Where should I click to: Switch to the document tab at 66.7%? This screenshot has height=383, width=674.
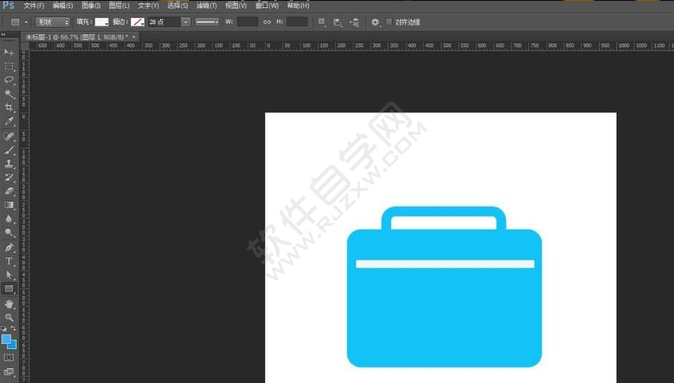pyautogui.click(x=77, y=37)
